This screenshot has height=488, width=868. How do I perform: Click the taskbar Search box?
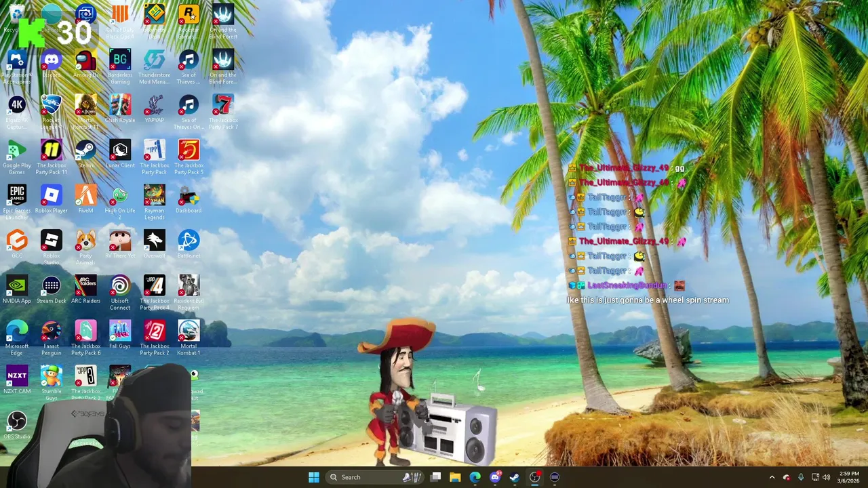click(x=375, y=477)
